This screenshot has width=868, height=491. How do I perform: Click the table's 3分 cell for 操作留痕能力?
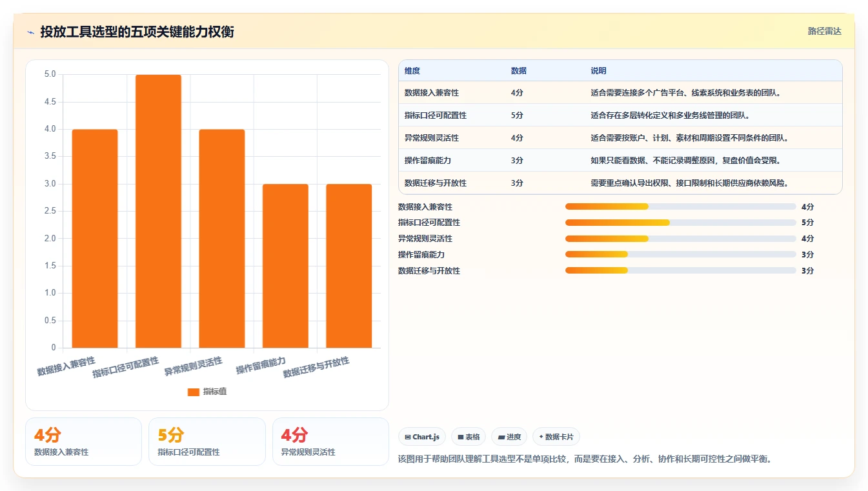click(x=517, y=161)
